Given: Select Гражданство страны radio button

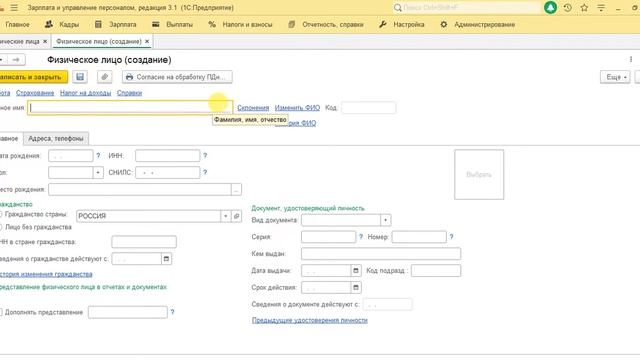Looking at the screenshot, I should (1, 214).
